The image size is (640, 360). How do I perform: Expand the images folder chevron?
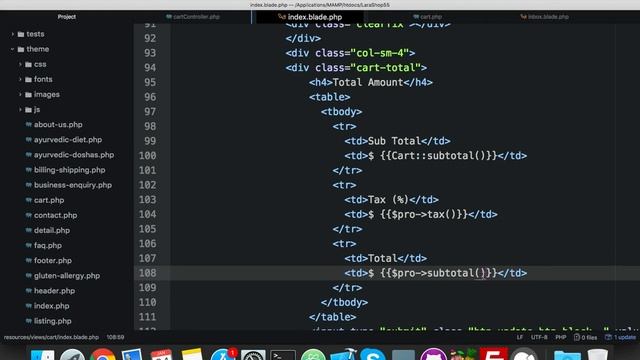20,95
